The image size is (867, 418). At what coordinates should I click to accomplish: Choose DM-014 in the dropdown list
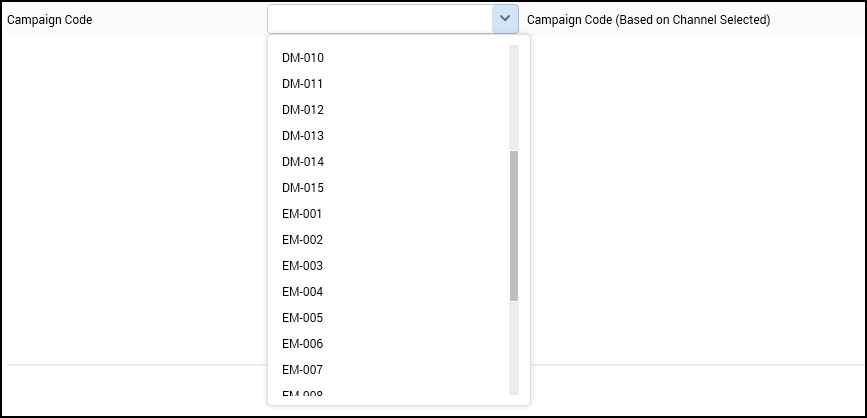(303, 162)
